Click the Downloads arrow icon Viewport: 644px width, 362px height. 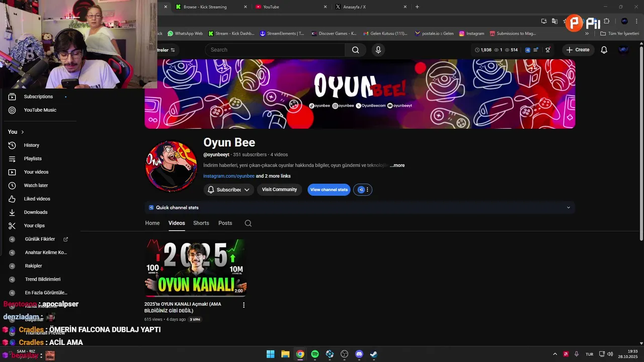[12, 212]
